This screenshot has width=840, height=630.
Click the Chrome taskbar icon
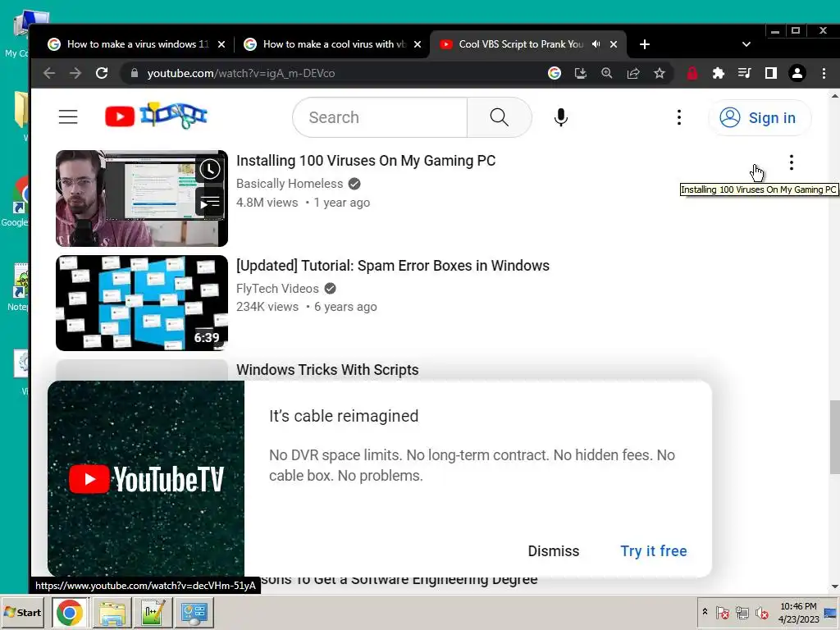click(70, 612)
